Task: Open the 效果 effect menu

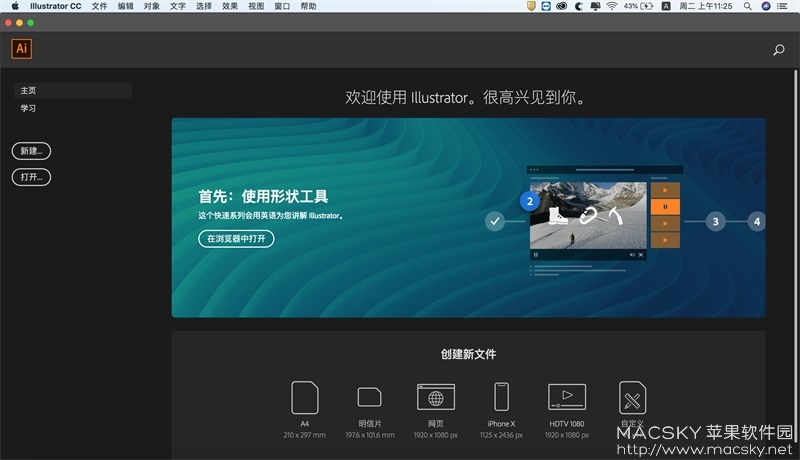Action: coord(230,6)
